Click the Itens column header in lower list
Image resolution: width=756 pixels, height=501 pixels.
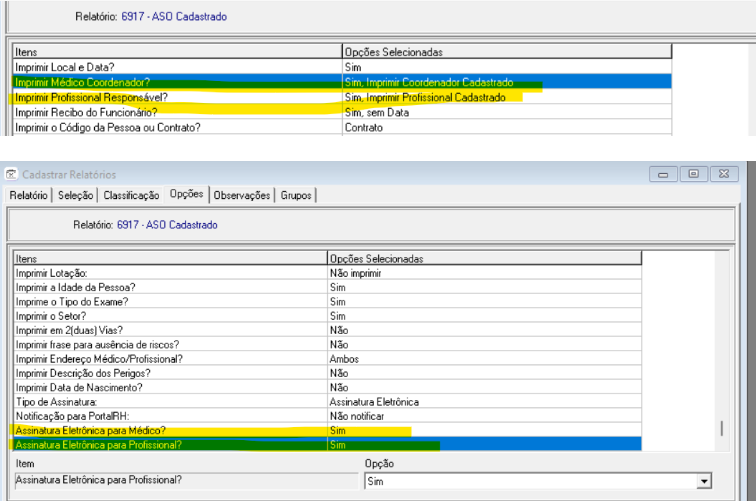170,259
